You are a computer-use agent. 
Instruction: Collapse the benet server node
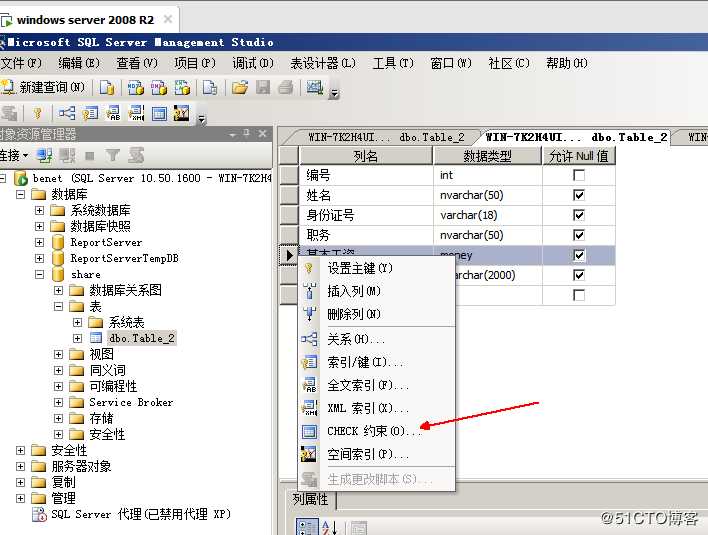pos(2,178)
